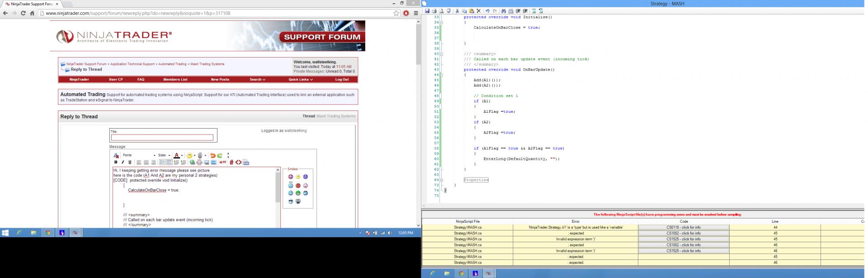Open User CP in forum navbar
Screen dimensions: 868x278
pyautogui.click(x=116, y=80)
